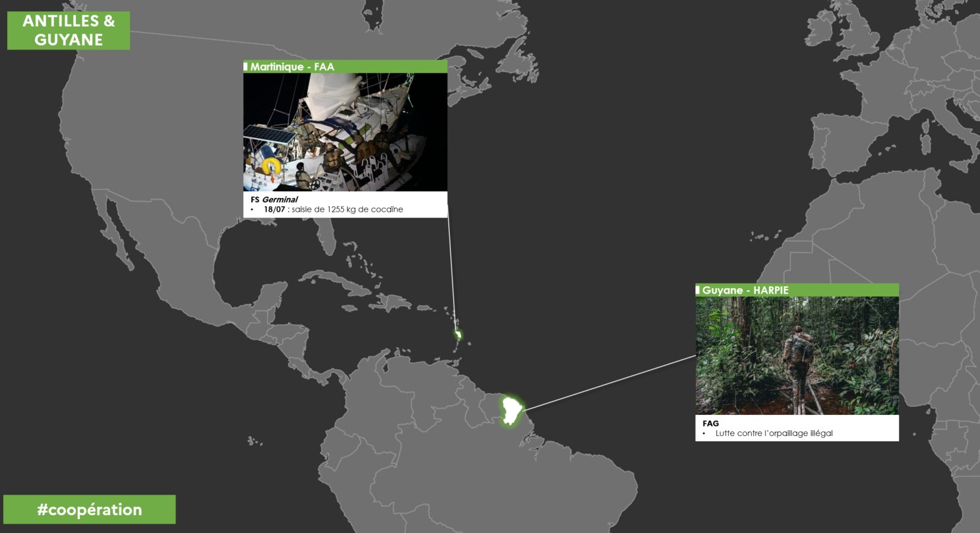
Task: Click the white square icon beside Guyane
Action: pyautogui.click(x=698, y=290)
